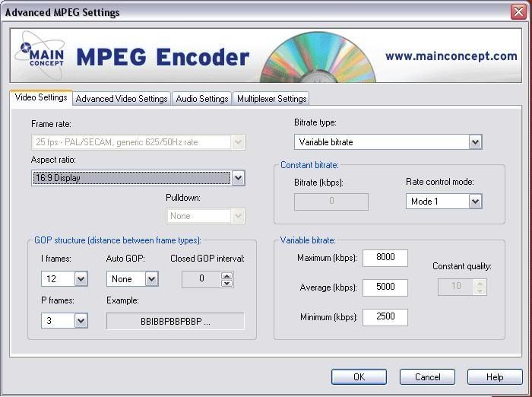Image resolution: width=532 pixels, height=397 pixels.
Task: Click the MainConcept logo icon
Action: [x=41, y=56]
